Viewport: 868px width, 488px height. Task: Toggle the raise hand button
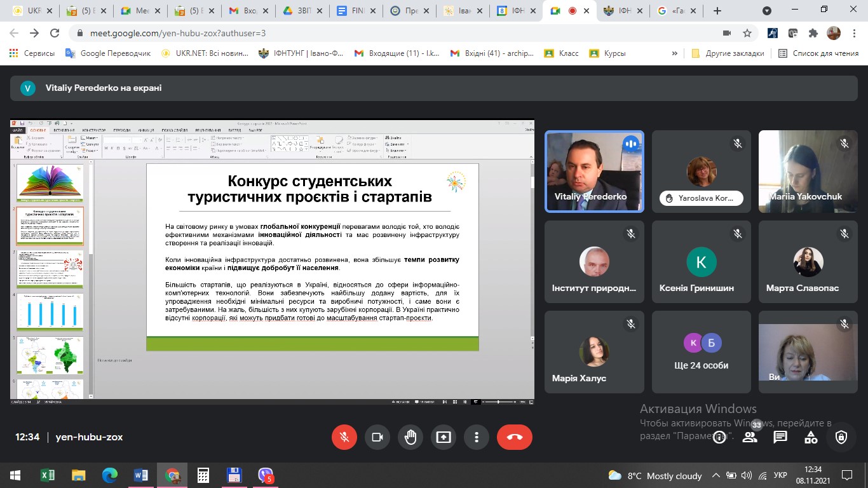tap(410, 437)
